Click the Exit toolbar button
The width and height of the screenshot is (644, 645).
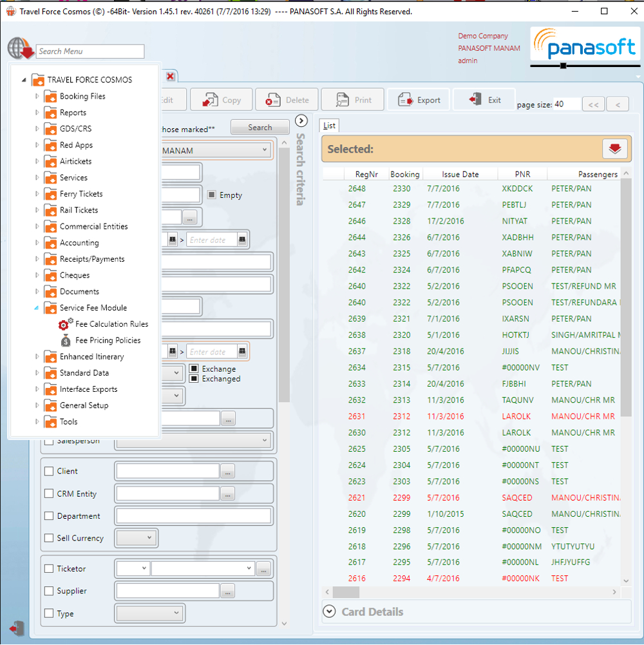click(485, 100)
